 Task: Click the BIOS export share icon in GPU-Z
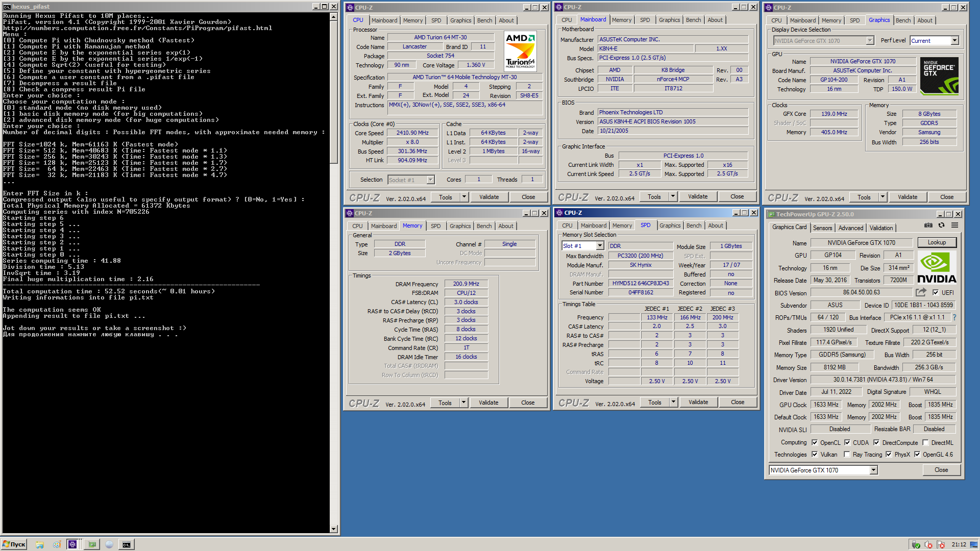(921, 292)
